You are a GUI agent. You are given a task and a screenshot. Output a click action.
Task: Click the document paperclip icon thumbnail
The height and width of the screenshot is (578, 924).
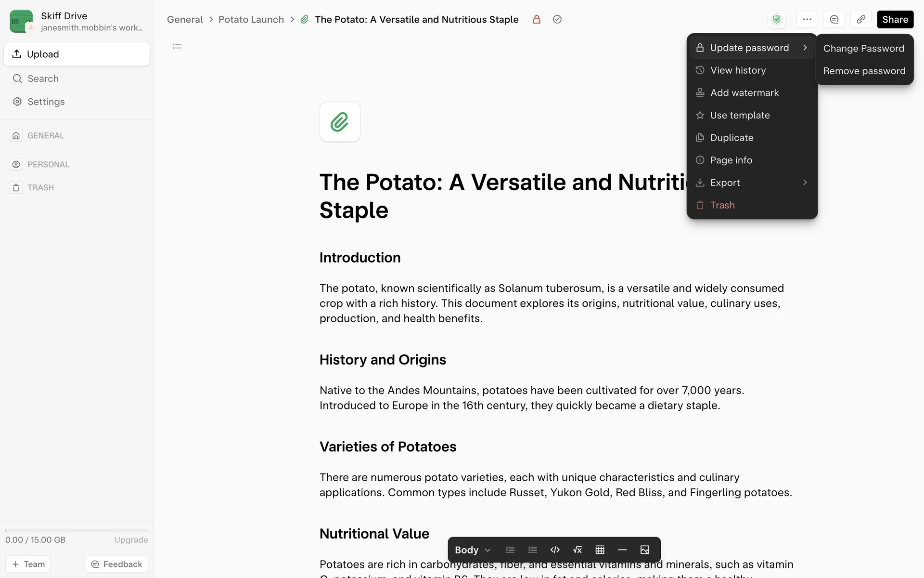[x=340, y=122]
